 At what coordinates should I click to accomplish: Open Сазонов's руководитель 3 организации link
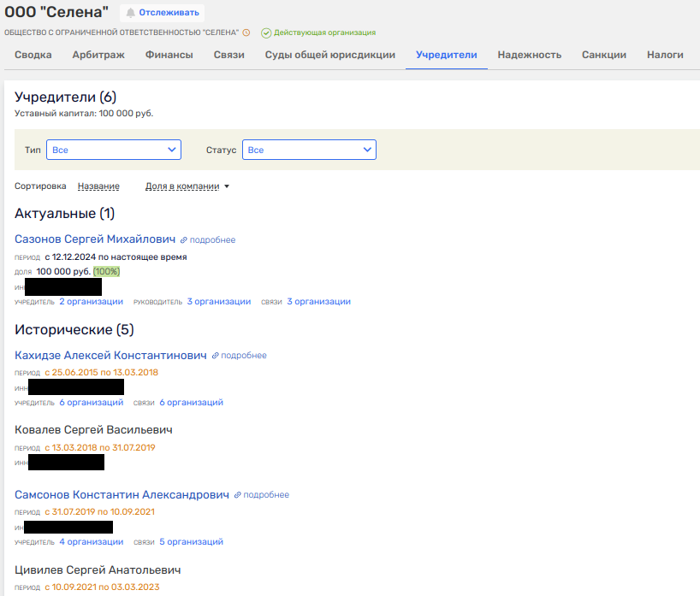[219, 302]
